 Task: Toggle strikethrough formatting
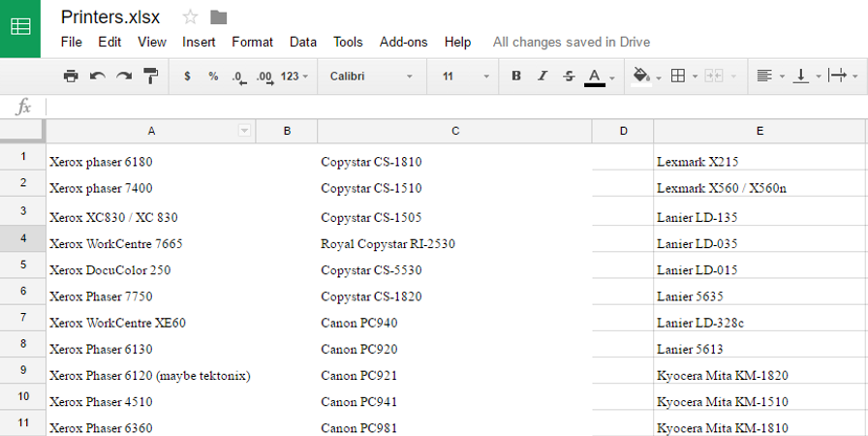coord(569,76)
